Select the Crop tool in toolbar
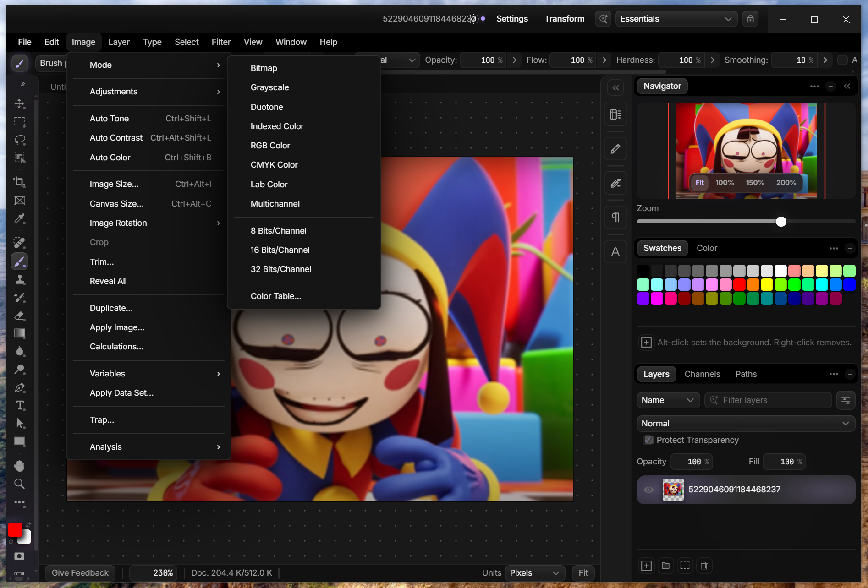The image size is (868, 588). click(x=19, y=182)
